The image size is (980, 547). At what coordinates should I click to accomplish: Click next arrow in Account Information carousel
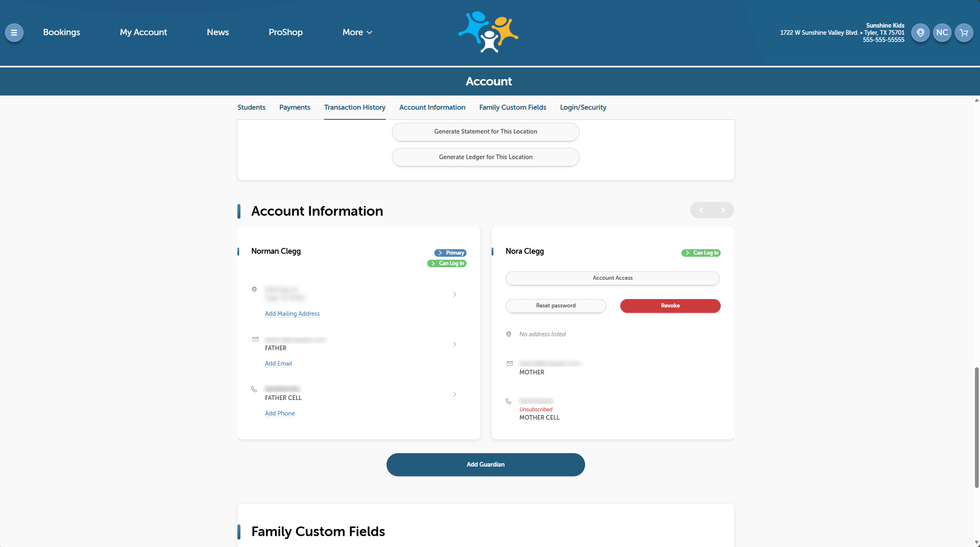(723, 210)
